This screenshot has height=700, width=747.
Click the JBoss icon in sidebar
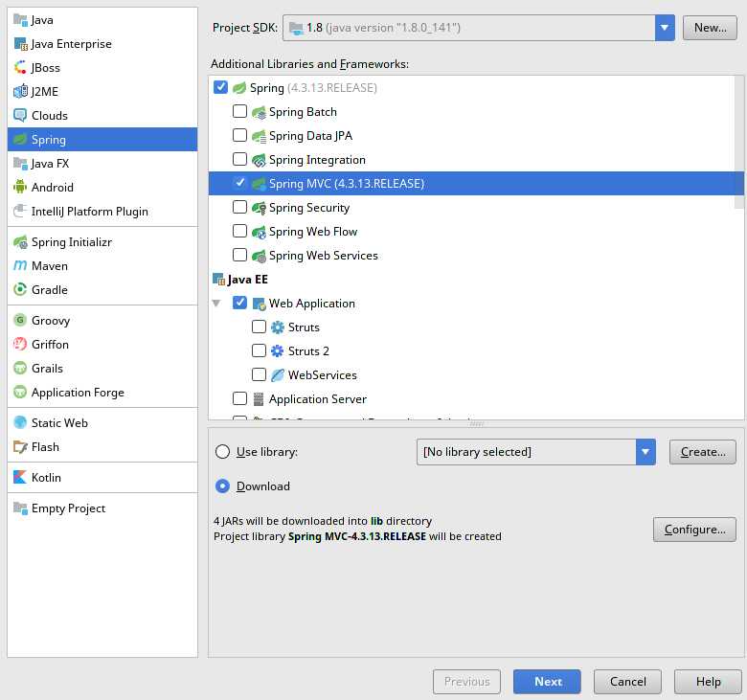point(20,68)
